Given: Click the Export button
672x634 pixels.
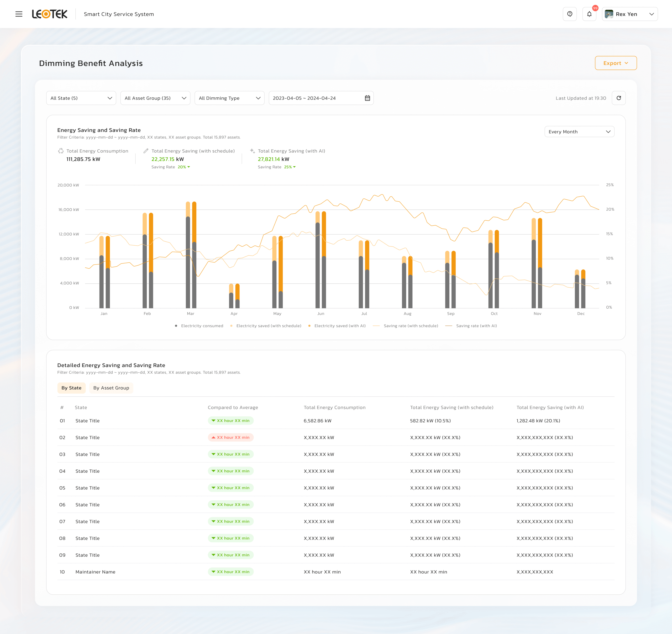Looking at the screenshot, I should point(616,63).
